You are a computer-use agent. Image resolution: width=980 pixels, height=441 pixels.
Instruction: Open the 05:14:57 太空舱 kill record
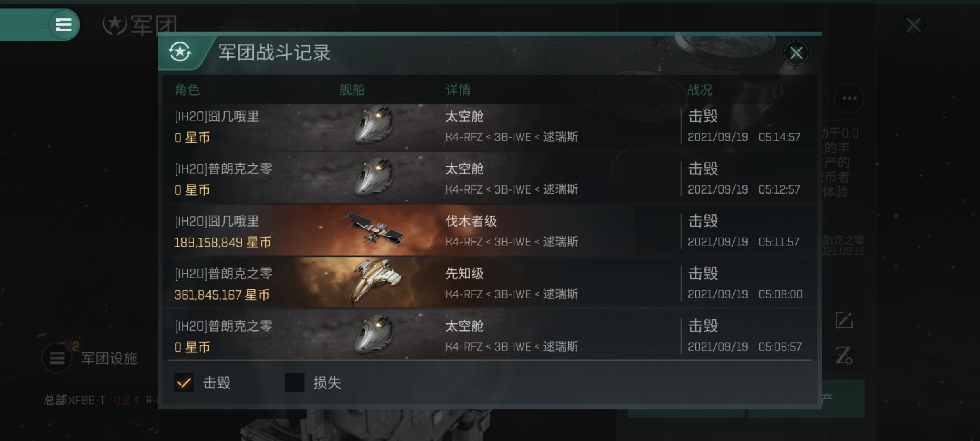[x=490, y=126]
